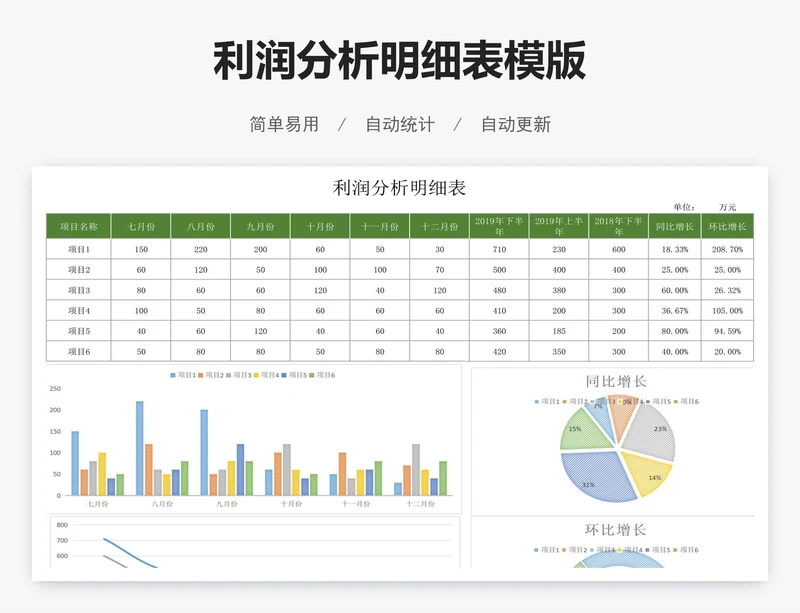This screenshot has height=613, width=800.
Task: Click the 208.70% cell in 项目1 row
Action: [727, 249]
